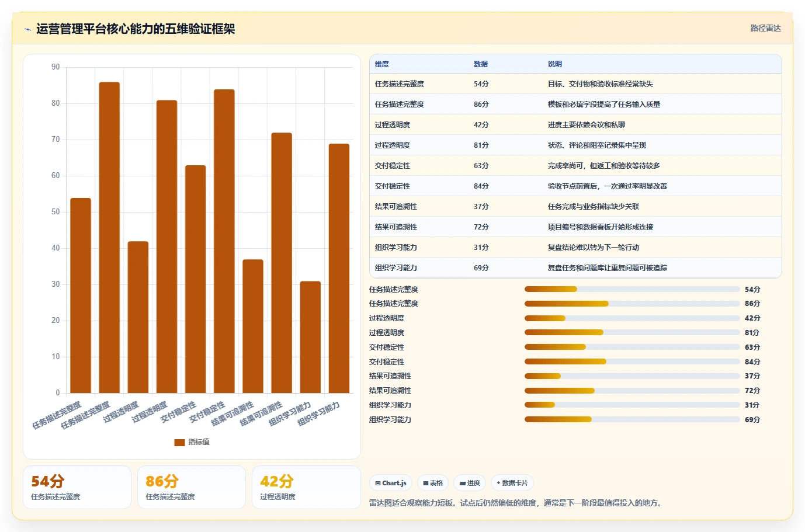
Task: Click the progress bar labeled 86分
Action: pyautogui.click(x=632, y=304)
